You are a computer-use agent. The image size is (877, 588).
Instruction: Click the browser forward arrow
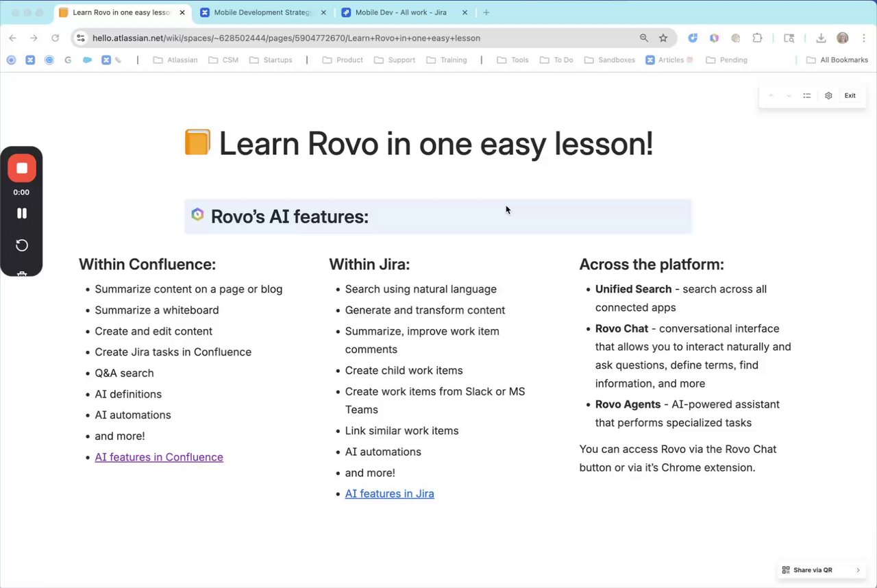pyautogui.click(x=34, y=38)
